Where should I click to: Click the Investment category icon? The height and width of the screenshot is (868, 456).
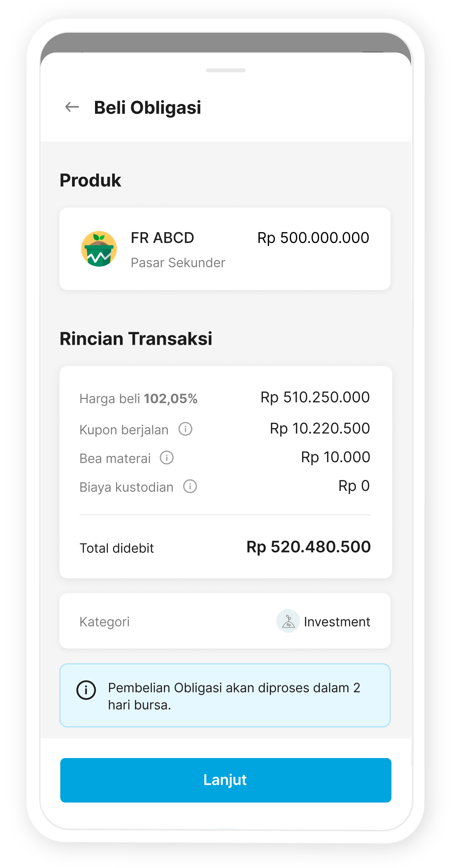[x=288, y=621]
